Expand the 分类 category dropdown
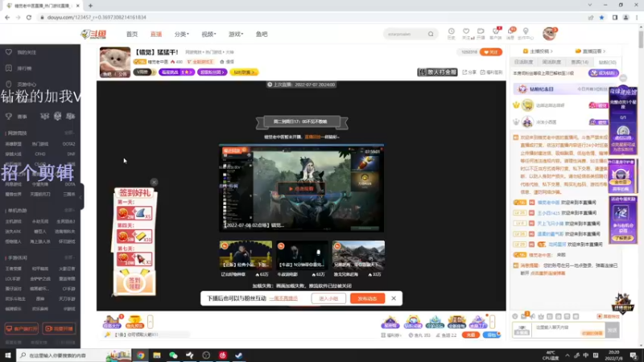Image resolution: width=644 pixels, height=362 pixels. point(182,34)
